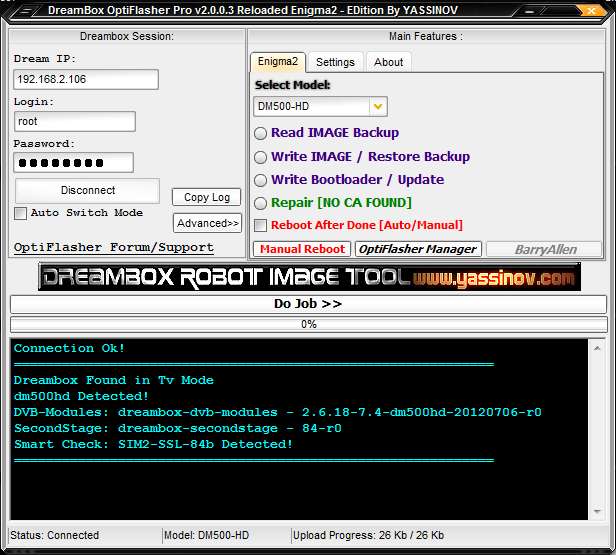Click the Copy Log button
616x555 pixels.
point(207,197)
